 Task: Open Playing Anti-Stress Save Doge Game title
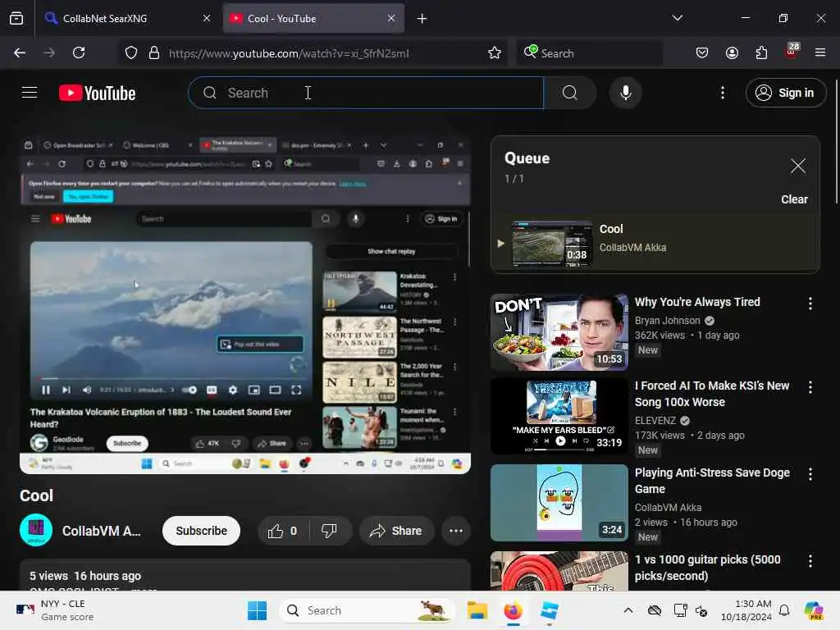coord(712,481)
